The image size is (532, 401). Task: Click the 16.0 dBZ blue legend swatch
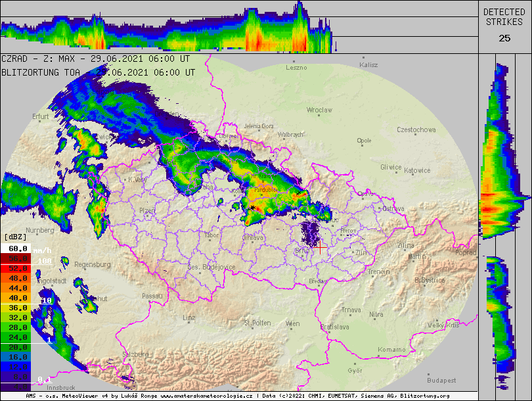click(16, 357)
